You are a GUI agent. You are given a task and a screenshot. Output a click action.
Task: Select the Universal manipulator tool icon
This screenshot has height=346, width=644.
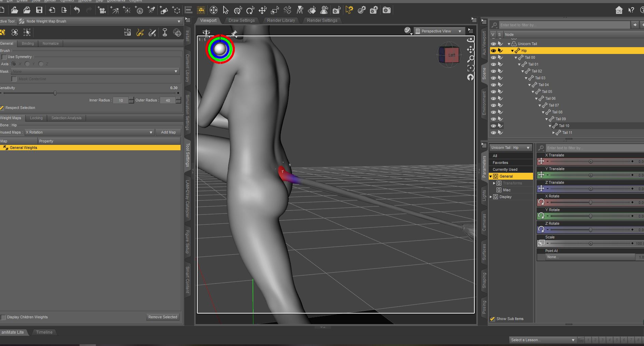[213, 10]
